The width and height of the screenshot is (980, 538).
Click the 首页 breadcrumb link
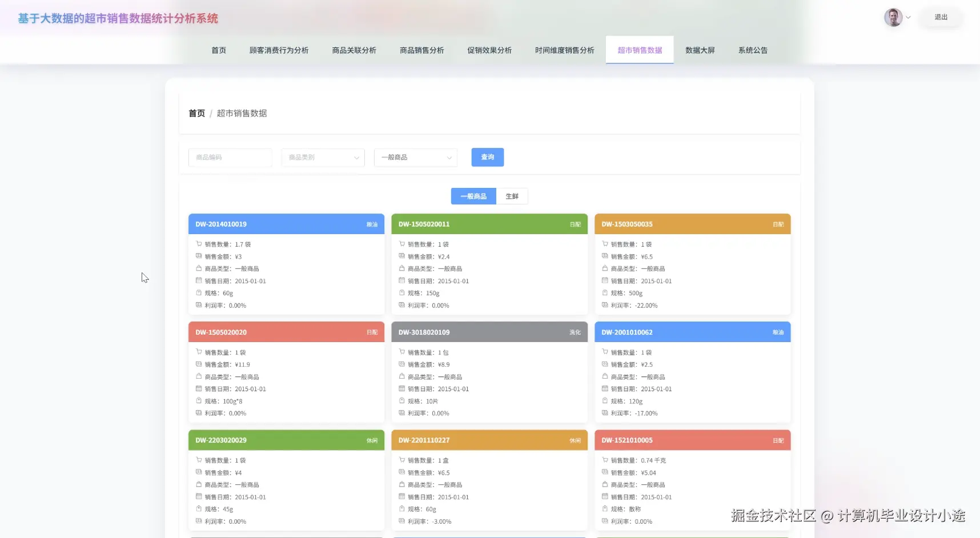tap(197, 113)
